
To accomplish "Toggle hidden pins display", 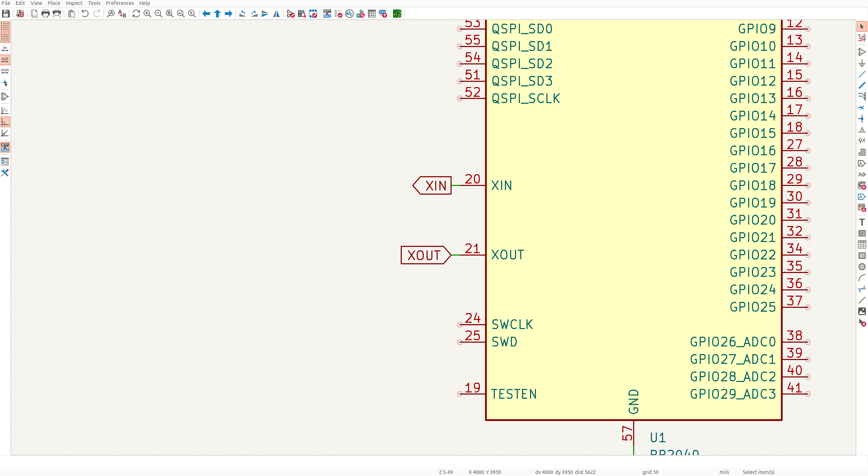I will click(5, 96).
